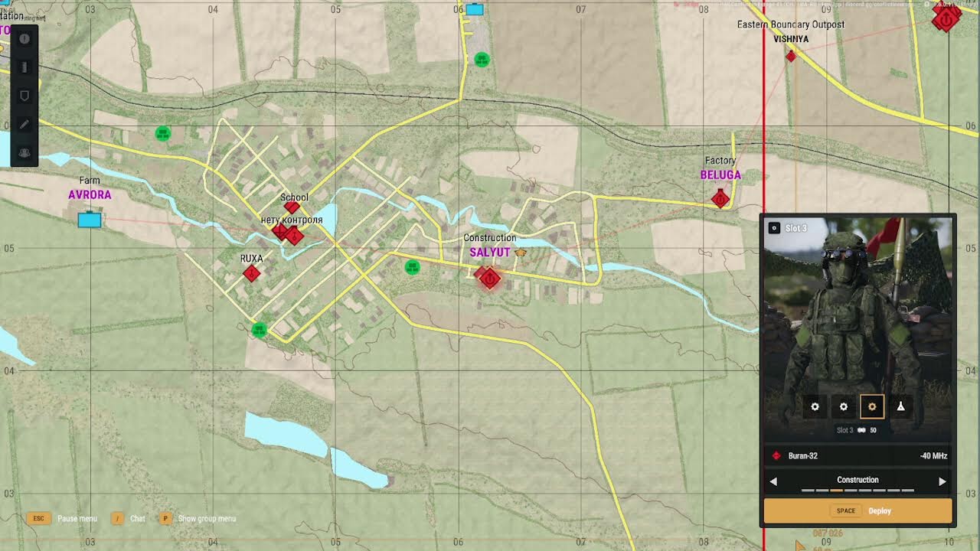Click the blue base marker at top of map
This screenshot has height=551, width=980.
[x=475, y=9]
